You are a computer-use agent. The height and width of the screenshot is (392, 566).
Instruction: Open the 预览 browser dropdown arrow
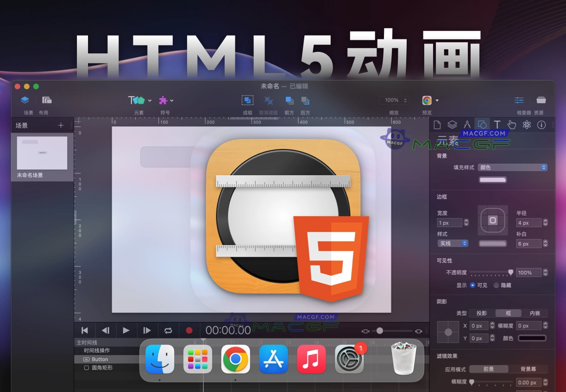437,101
